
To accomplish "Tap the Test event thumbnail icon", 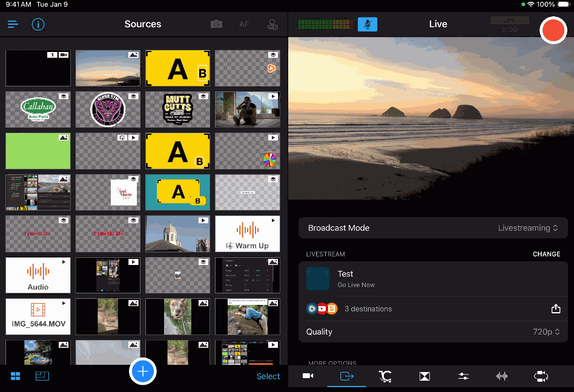I will [318, 279].
